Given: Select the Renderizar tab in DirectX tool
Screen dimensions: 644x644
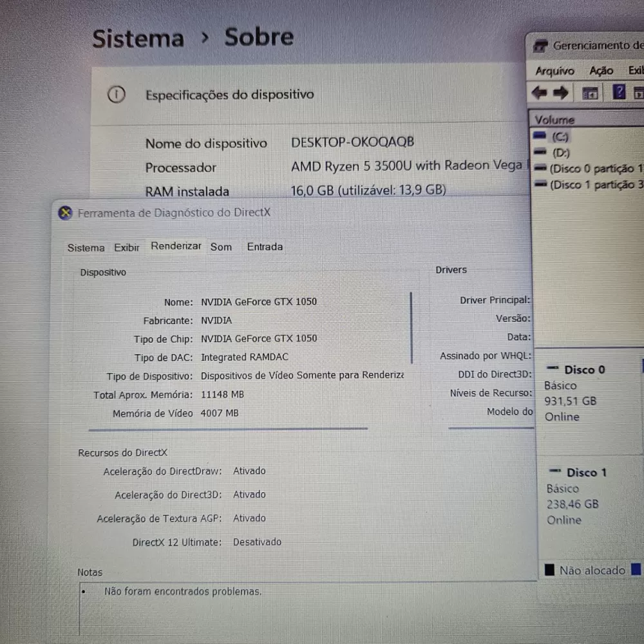Looking at the screenshot, I should tap(176, 246).
